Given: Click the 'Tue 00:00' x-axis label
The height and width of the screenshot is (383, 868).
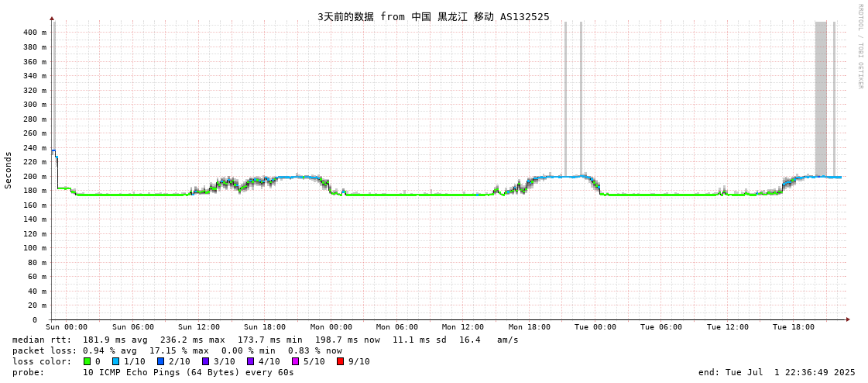Looking at the screenshot, I should pyautogui.click(x=595, y=327).
